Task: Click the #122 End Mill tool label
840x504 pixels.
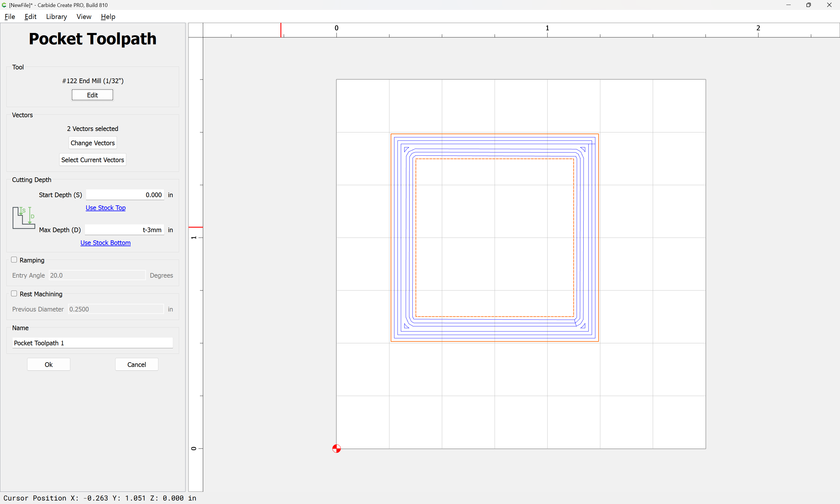Action: coord(93,81)
